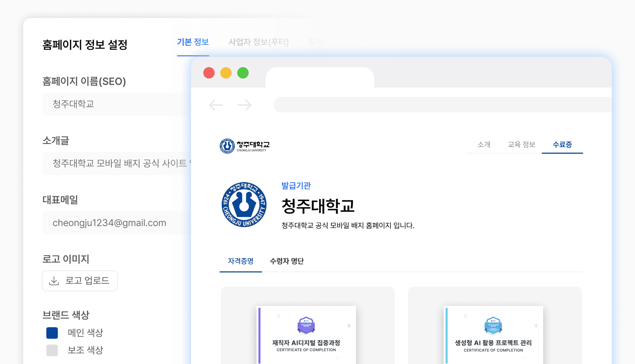
Task: Switch to 수령자 명단 tab
Action: pyautogui.click(x=287, y=261)
